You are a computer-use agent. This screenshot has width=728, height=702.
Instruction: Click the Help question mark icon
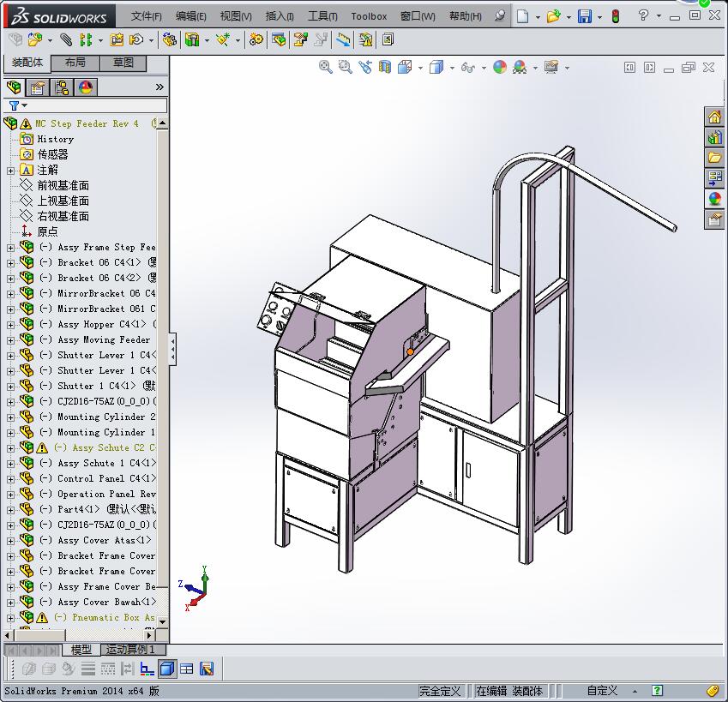[x=643, y=15]
